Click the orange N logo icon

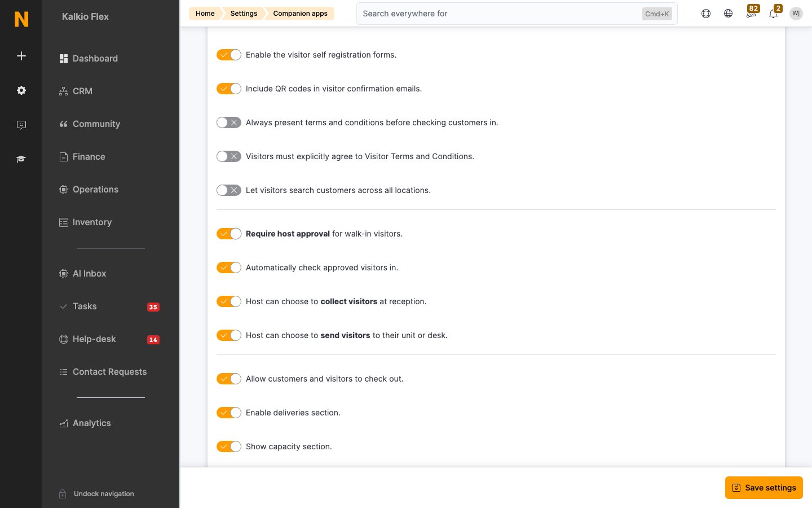point(21,19)
